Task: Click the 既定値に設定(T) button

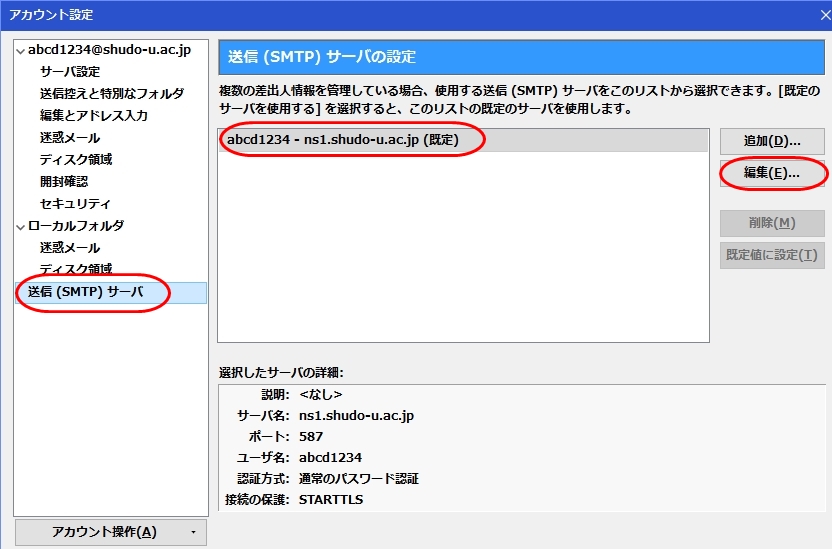Action: [771, 255]
